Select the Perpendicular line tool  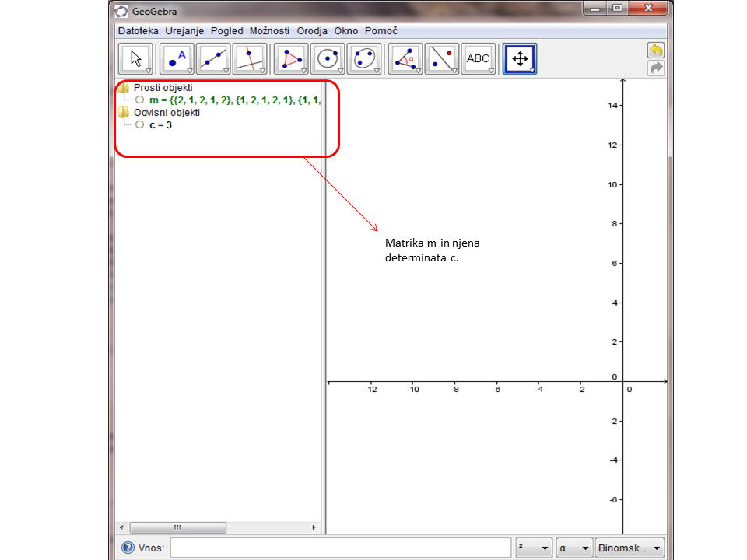(x=249, y=58)
